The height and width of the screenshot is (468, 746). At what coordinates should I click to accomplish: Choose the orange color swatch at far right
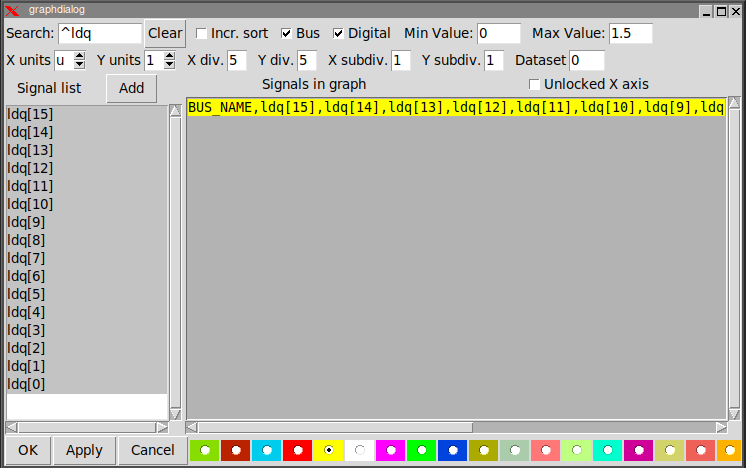pyautogui.click(x=731, y=450)
